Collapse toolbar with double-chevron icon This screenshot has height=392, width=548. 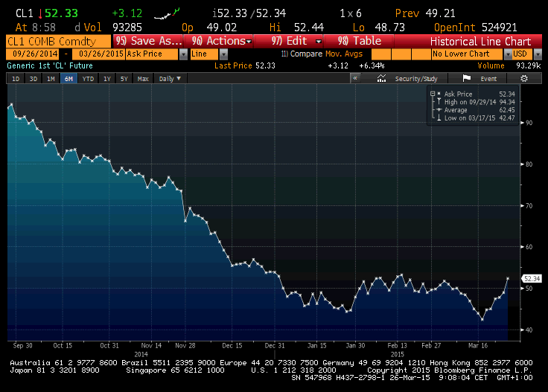tap(355, 78)
